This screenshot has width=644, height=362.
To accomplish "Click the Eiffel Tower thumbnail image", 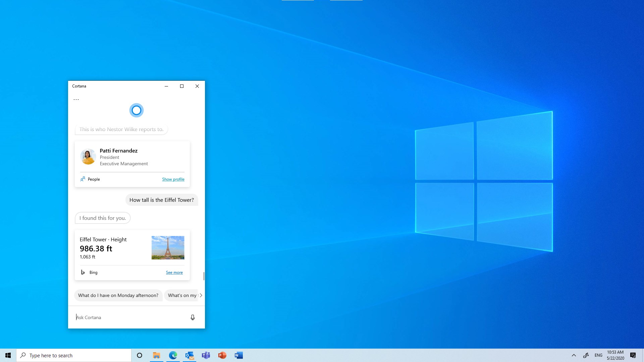I will 168,248.
